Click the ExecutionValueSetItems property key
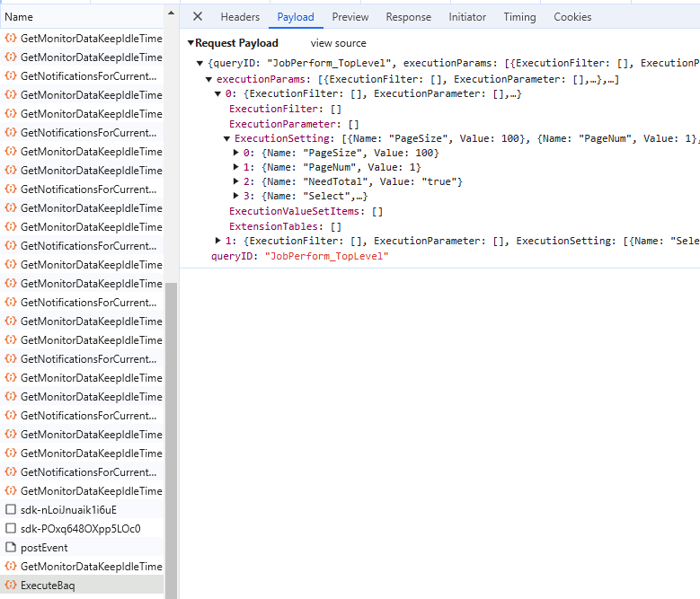The height and width of the screenshot is (599, 700). (x=294, y=211)
